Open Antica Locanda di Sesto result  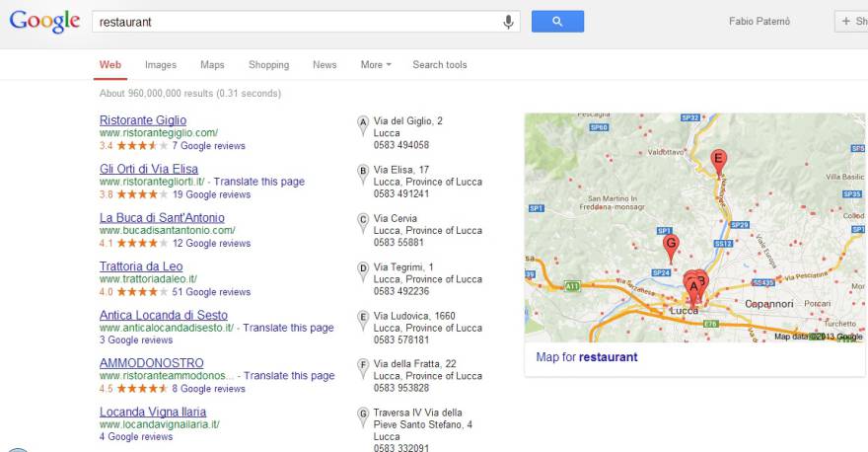pyautogui.click(x=164, y=315)
